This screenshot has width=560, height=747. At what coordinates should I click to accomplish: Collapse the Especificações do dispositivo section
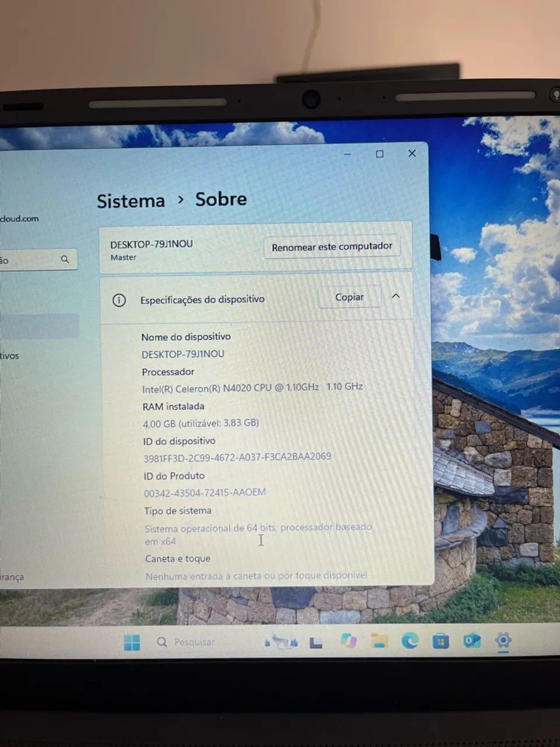(x=395, y=296)
